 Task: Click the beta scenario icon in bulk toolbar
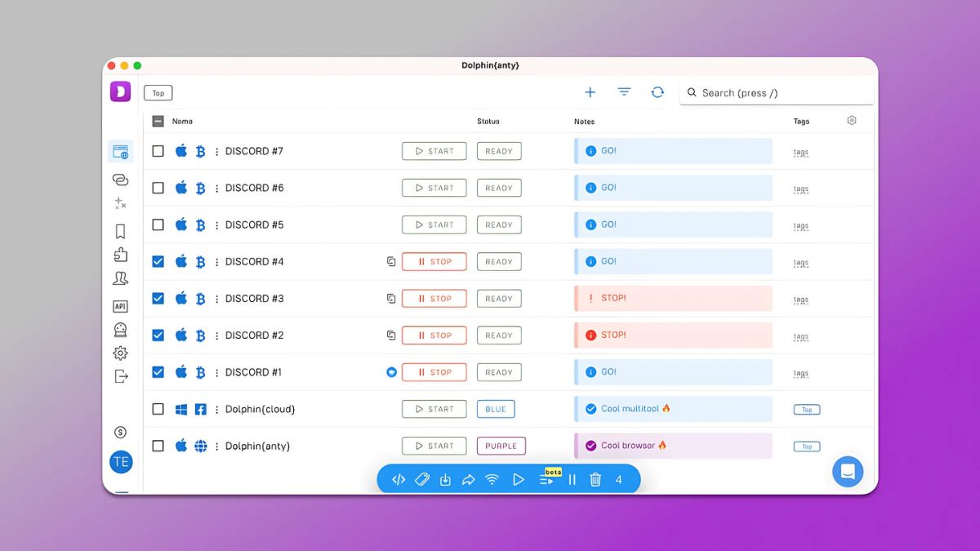(x=547, y=480)
